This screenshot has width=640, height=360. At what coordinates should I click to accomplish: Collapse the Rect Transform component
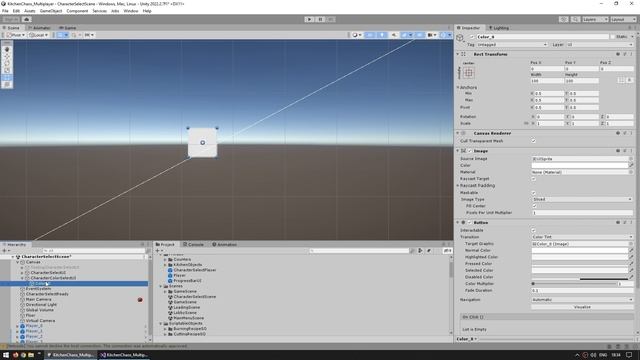point(458,54)
